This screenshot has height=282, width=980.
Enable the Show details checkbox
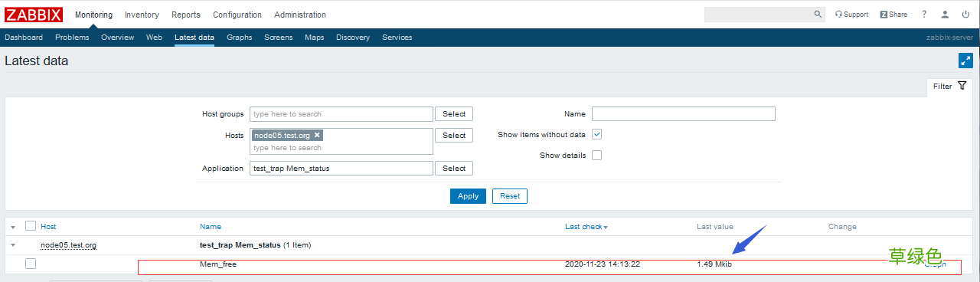[597, 155]
